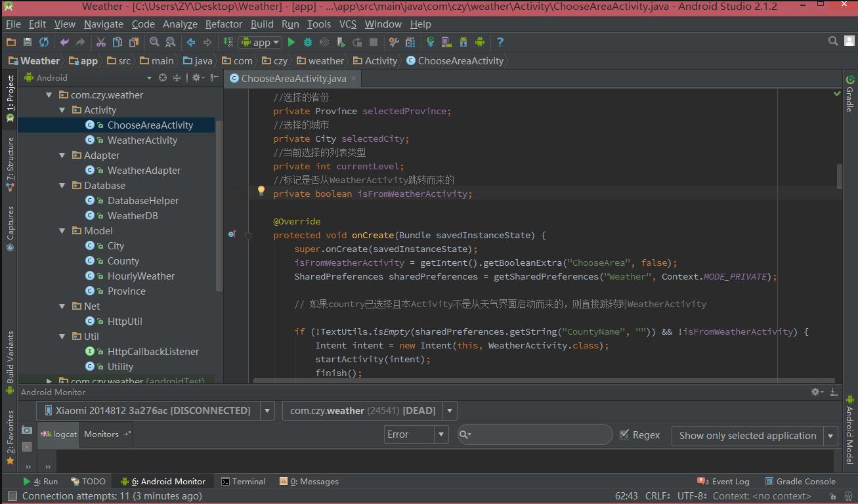Click the Synchronize refresh icon in toolbar
Screen dimensions: 858x504
pos(44,42)
